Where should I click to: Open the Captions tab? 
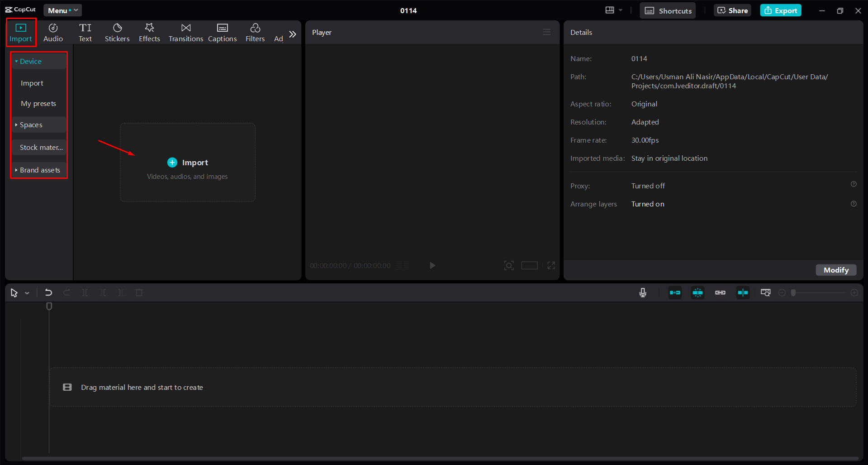point(222,33)
